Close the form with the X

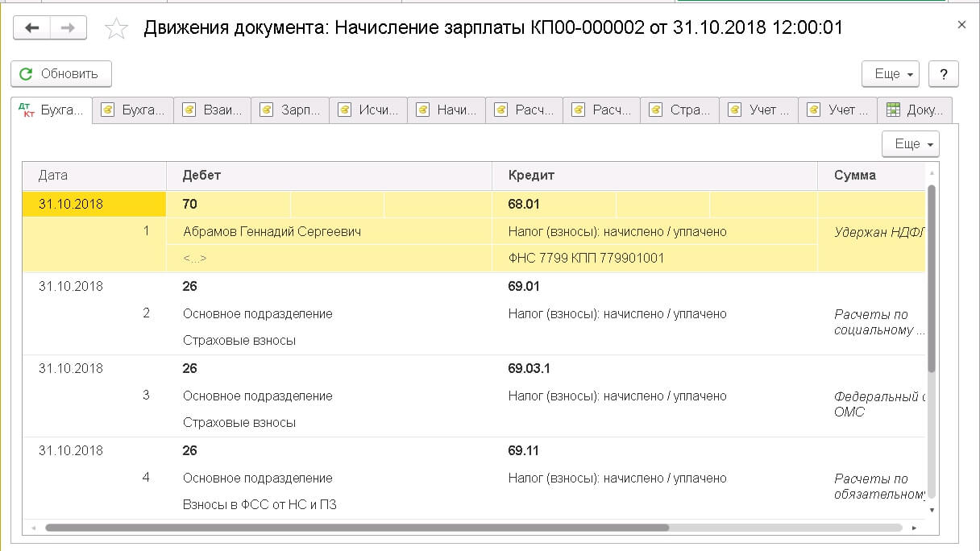coord(961,25)
